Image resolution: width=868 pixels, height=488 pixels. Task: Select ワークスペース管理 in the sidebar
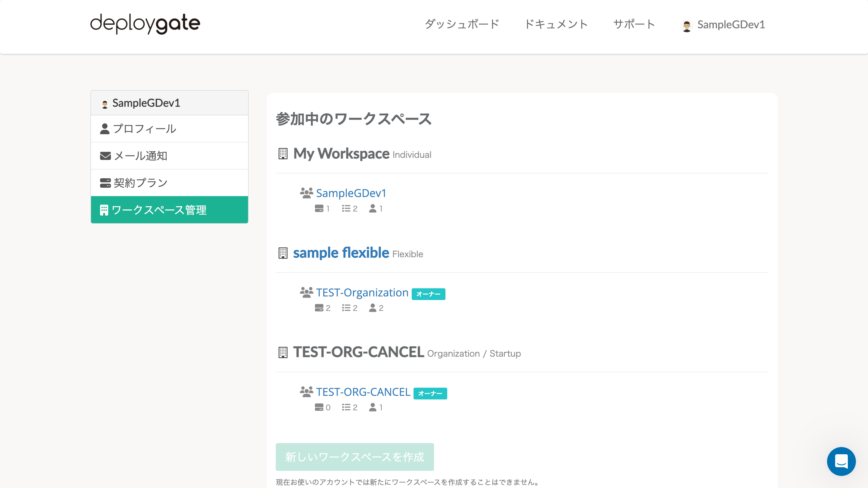tap(160, 209)
